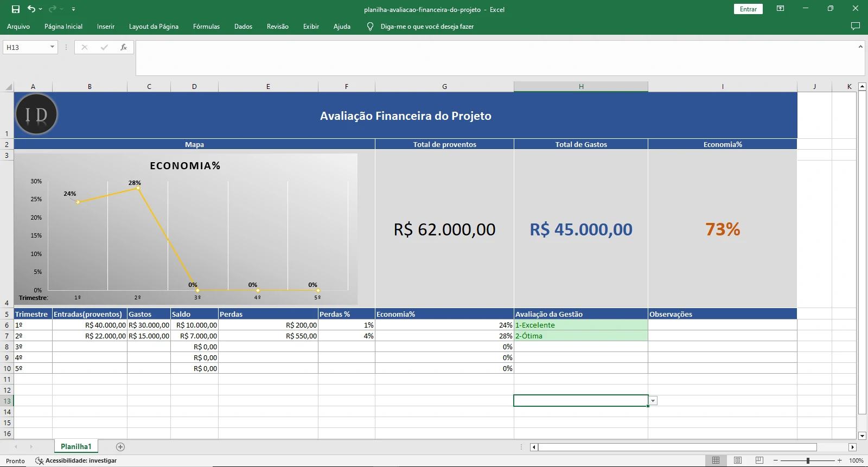868x467 pixels.
Task: Open cell H13 validation dropdown arrow
Action: [653, 401]
